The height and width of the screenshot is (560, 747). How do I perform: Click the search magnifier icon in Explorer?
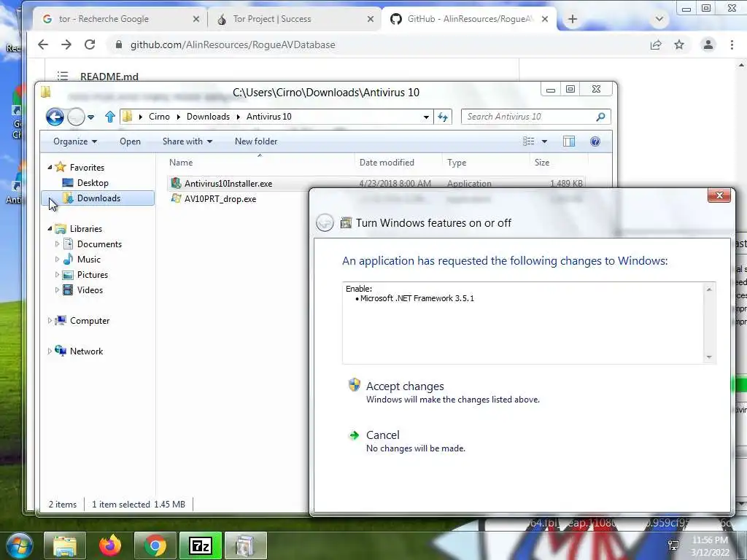click(x=601, y=117)
